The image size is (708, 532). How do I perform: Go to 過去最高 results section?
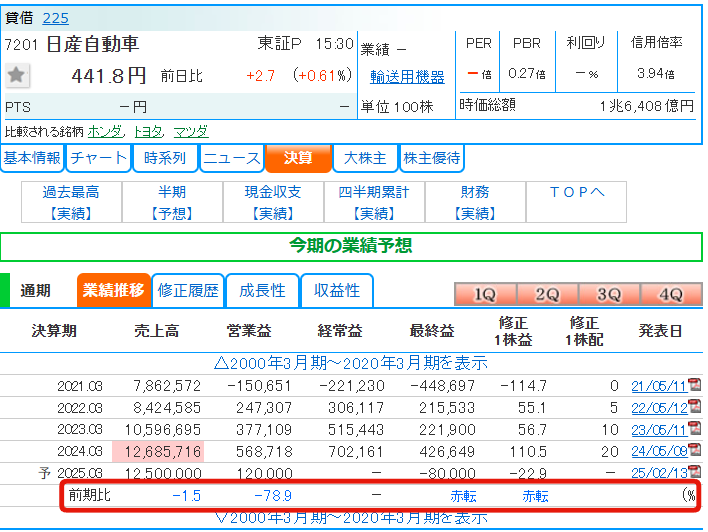[x=71, y=202]
